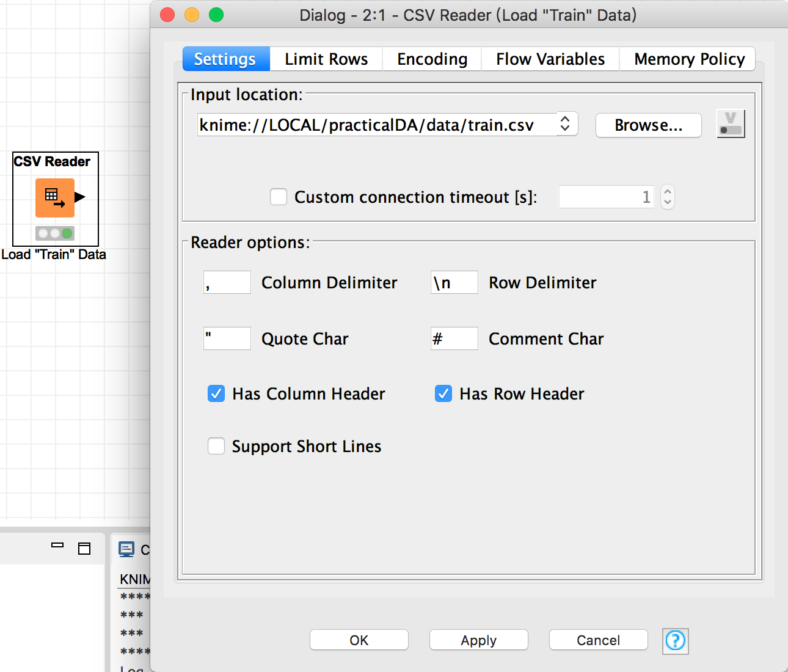Click the connection timeout value field
The height and width of the screenshot is (672, 788).
607,197
